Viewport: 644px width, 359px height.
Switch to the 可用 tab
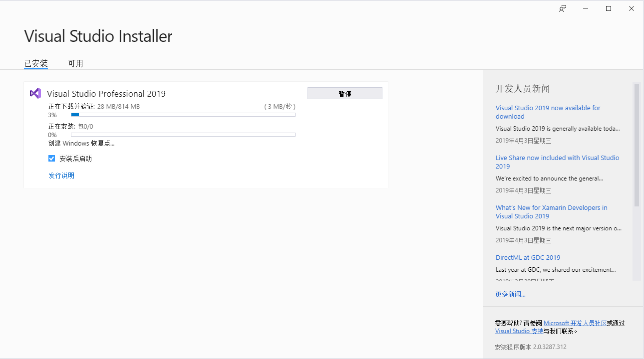click(x=76, y=63)
